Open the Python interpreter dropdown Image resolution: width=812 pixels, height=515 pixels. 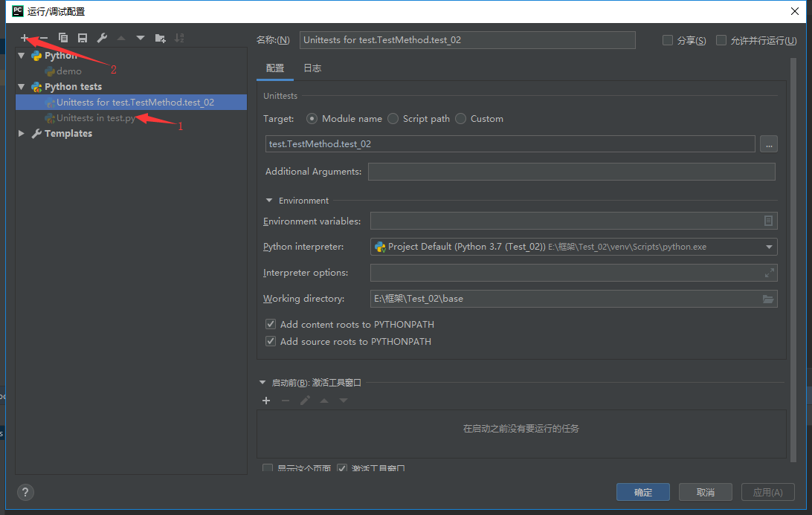click(x=769, y=247)
